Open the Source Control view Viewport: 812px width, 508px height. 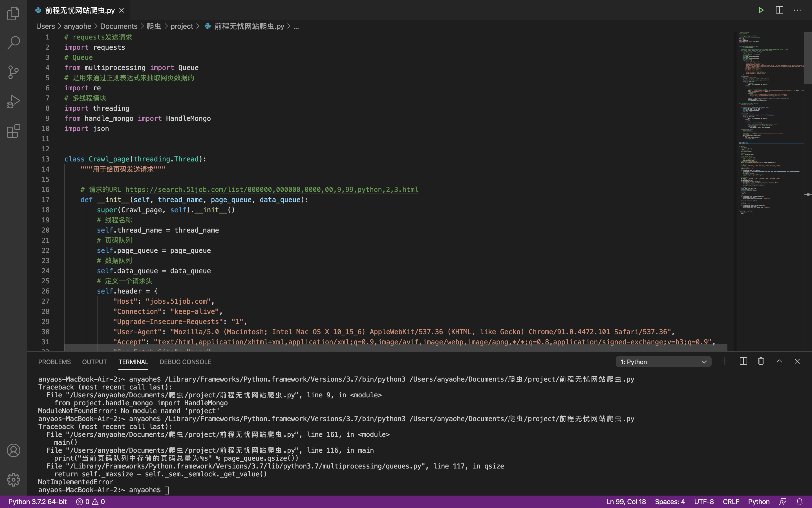14,72
